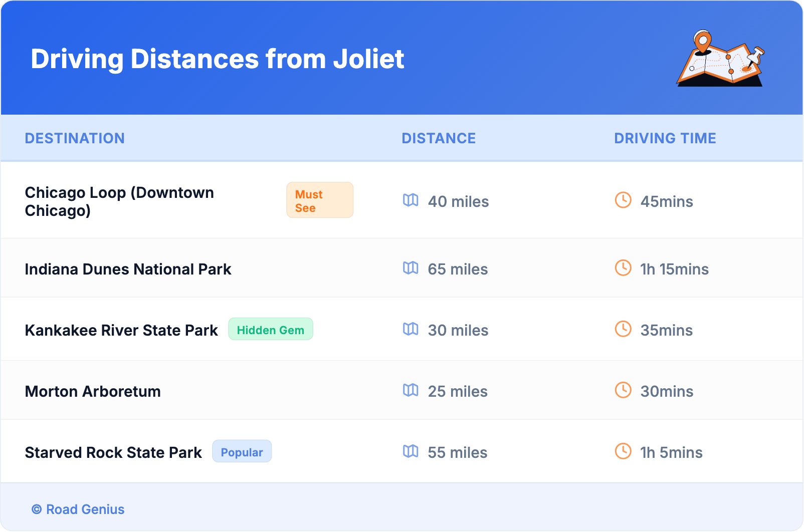Click the Destination column header
The image size is (804, 532).
coord(75,138)
